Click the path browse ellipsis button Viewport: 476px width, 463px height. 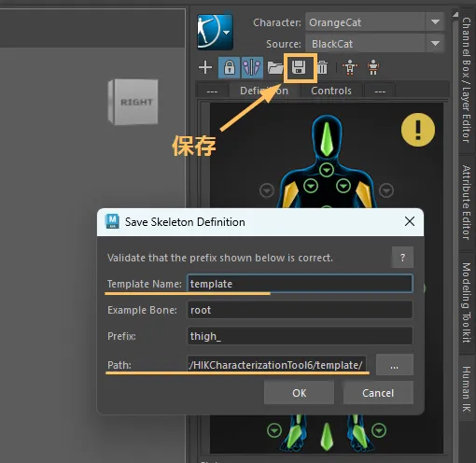pyautogui.click(x=395, y=365)
